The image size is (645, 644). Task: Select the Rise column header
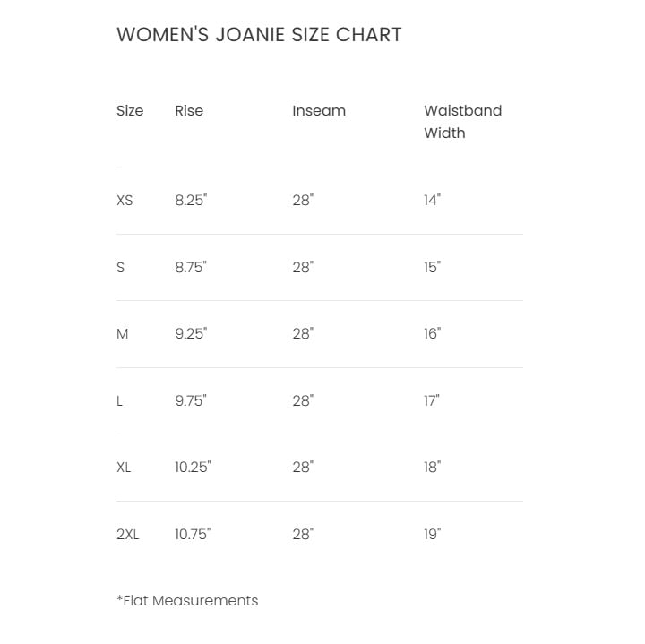click(x=189, y=111)
